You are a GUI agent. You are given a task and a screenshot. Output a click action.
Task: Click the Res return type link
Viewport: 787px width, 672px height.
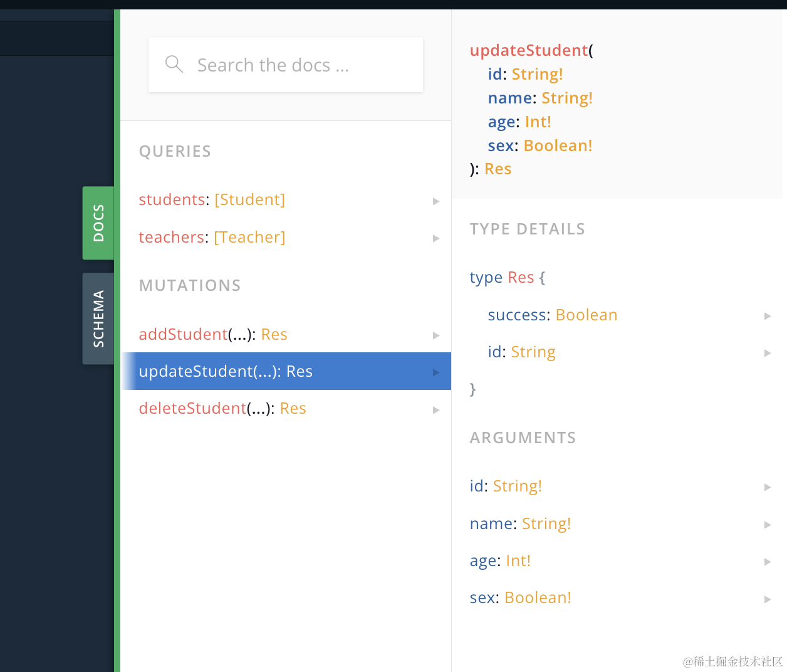click(x=498, y=169)
